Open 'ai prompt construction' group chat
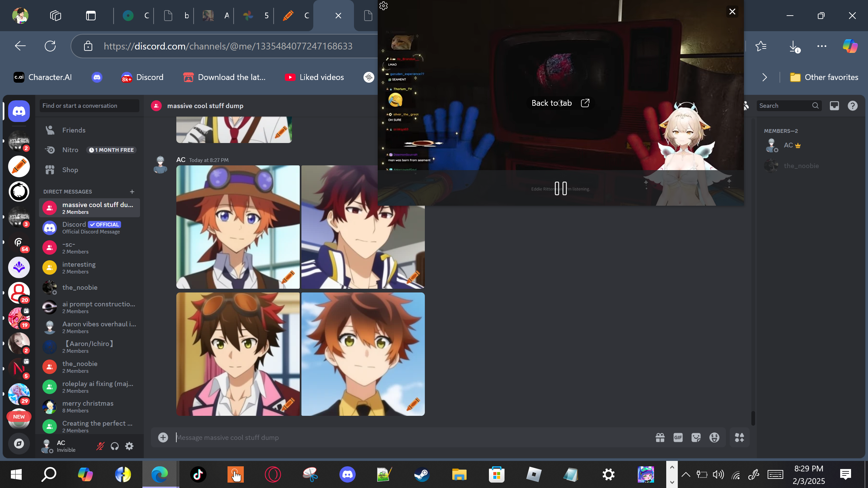Viewport: 868px width, 488px height. [90, 307]
